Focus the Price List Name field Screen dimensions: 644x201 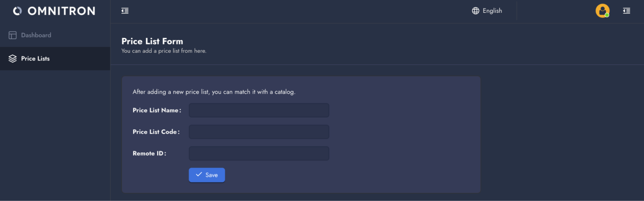point(259,110)
